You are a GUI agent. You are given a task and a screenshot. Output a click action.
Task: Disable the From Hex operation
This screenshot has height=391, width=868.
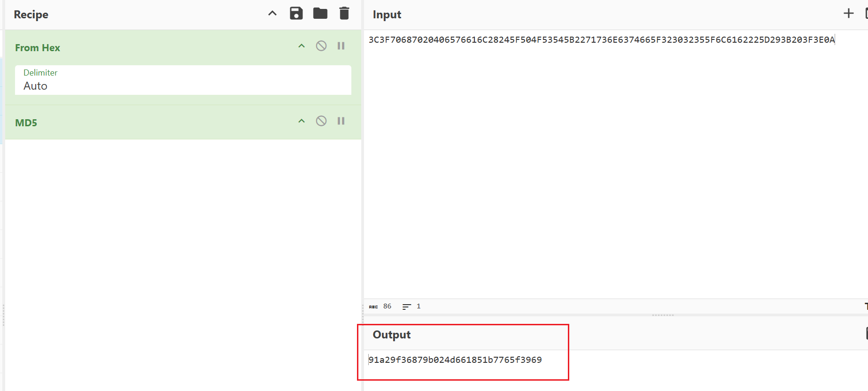coord(321,46)
